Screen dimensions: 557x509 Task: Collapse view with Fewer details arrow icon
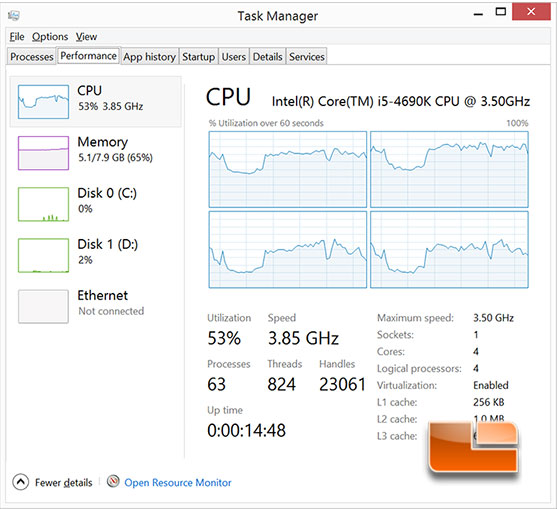coord(21,482)
